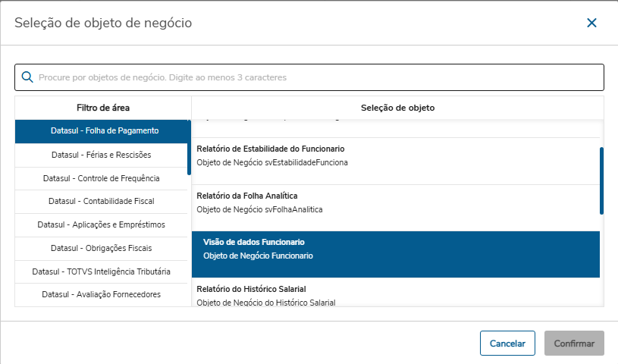Click the Seleção de objeto column header

(397, 108)
